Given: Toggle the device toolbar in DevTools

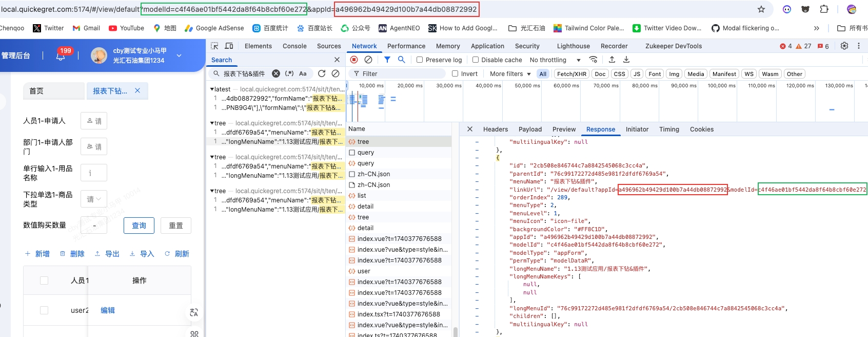Looking at the screenshot, I should point(229,46).
